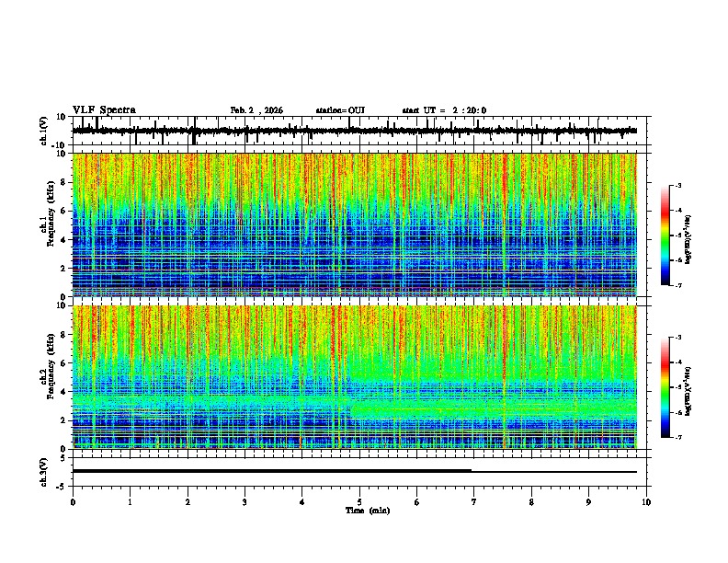Click the ch.1 voltage waveform trace
Screen dimensions: 728x563
[x=355, y=131]
